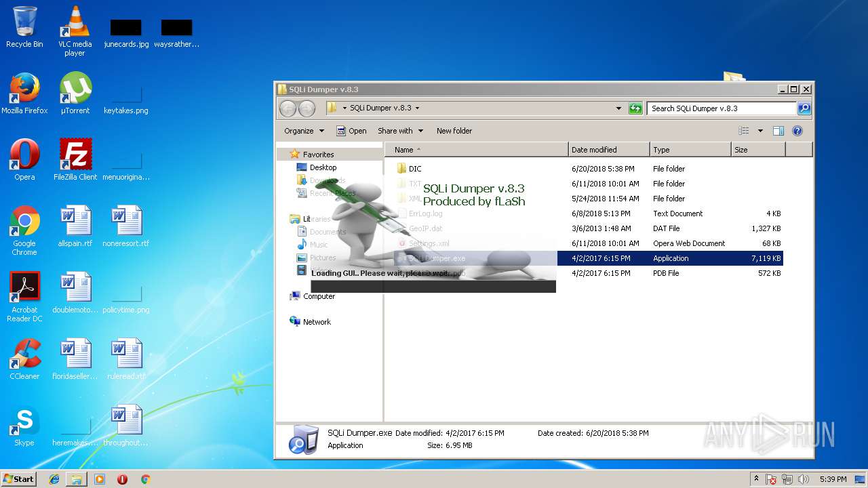
Task: Click the Chrome taskbar icon
Action: click(x=145, y=479)
